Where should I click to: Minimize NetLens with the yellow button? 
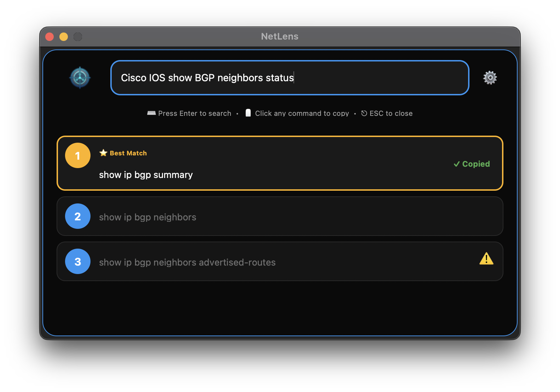click(64, 37)
